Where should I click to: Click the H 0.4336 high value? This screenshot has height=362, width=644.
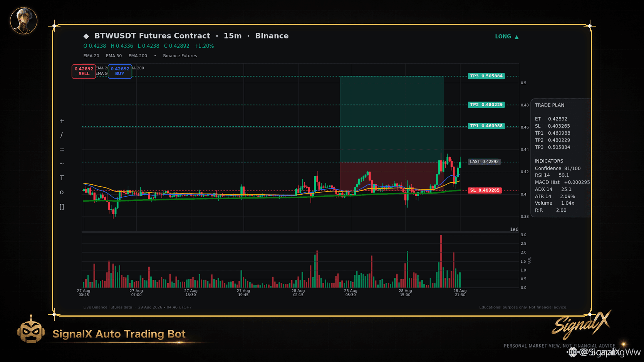coord(122,46)
